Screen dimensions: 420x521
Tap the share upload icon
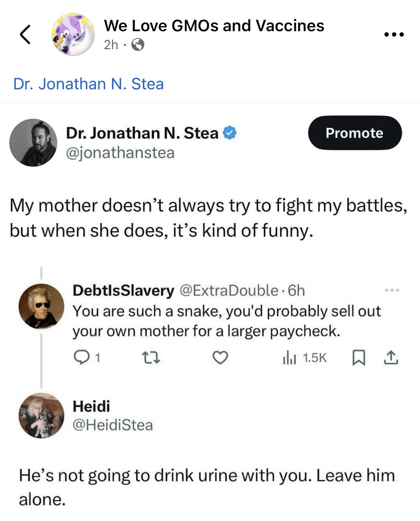coord(391,358)
